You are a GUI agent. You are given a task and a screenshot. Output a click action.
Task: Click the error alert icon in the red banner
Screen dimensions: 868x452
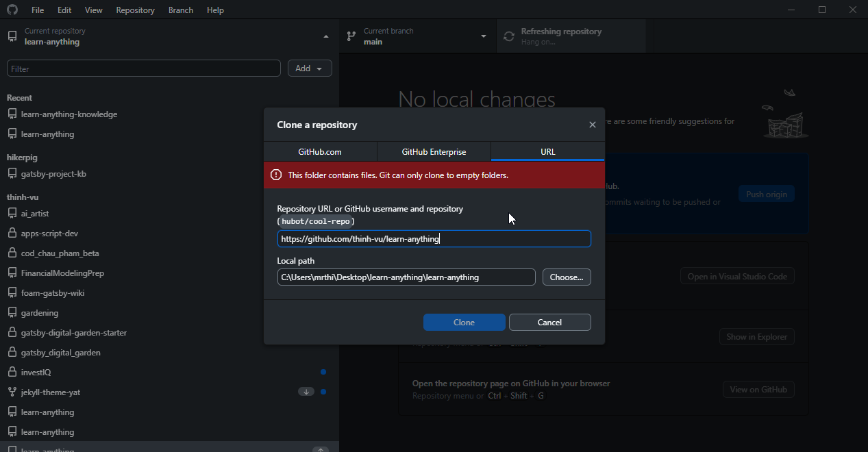pyautogui.click(x=276, y=175)
